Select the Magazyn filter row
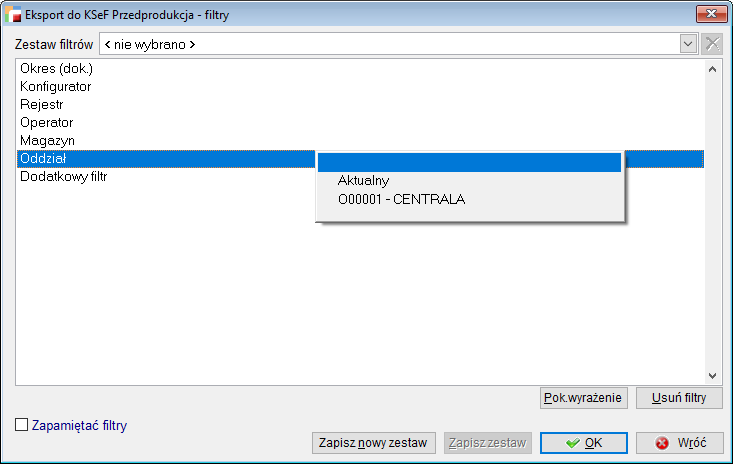Image resolution: width=733 pixels, height=464 pixels. coord(47,141)
